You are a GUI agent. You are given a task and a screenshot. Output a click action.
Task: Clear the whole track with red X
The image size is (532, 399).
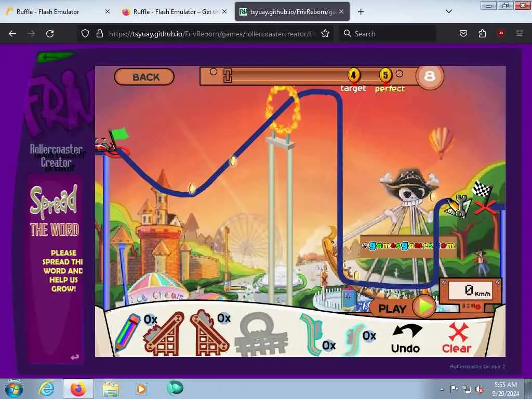point(457,338)
